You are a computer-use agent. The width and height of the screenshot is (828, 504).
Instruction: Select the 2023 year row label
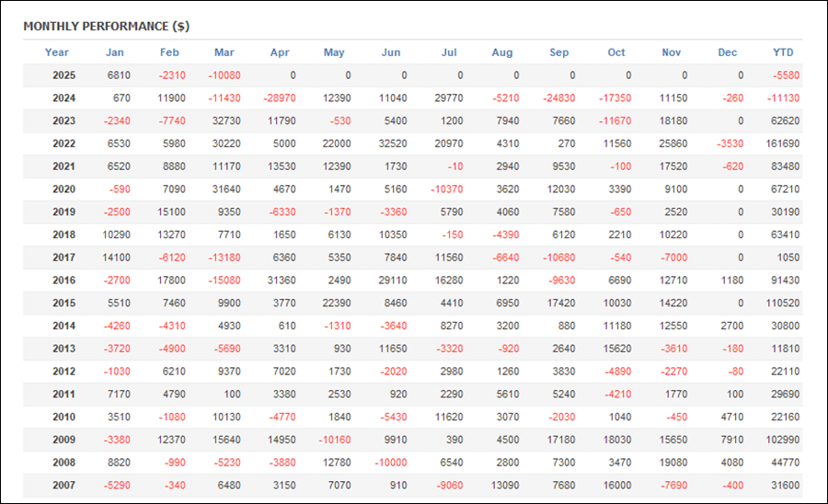[63, 120]
